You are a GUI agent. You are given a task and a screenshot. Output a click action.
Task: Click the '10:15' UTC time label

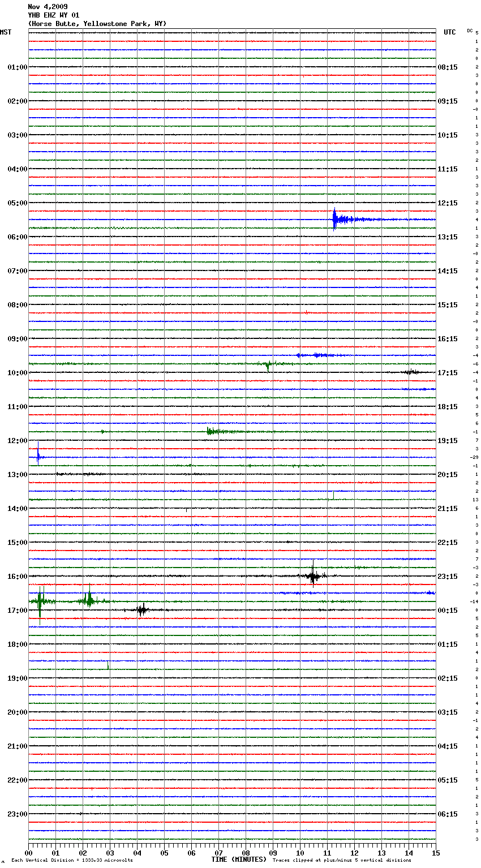[448, 135]
